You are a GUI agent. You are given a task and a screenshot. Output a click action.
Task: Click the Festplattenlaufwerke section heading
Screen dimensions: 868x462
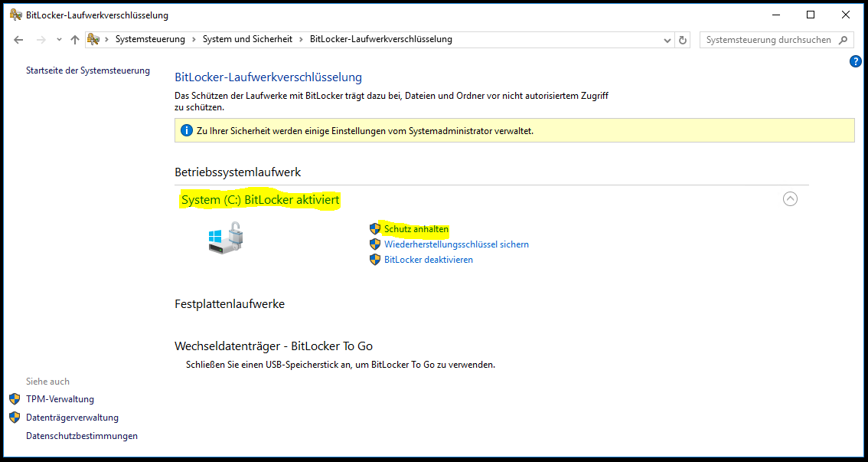(230, 303)
